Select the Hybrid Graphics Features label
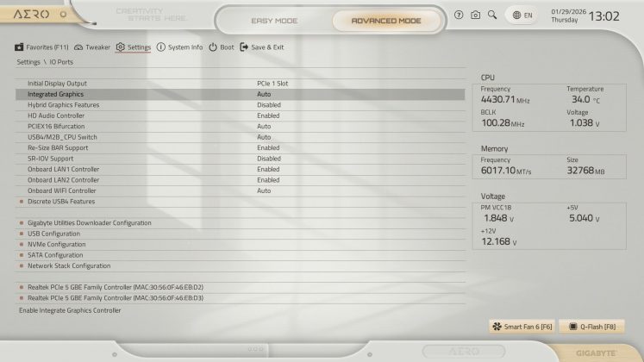This screenshot has height=362, width=644. click(63, 104)
